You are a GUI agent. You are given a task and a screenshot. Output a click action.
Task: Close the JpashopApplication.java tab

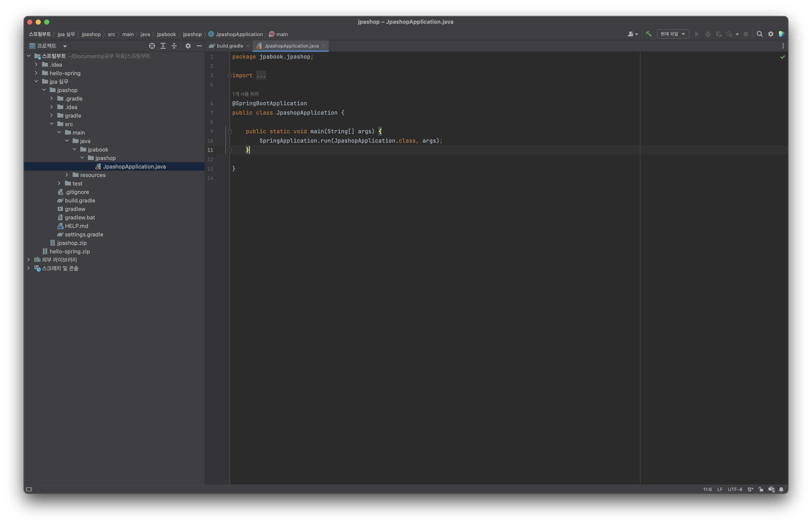click(324, 46)
